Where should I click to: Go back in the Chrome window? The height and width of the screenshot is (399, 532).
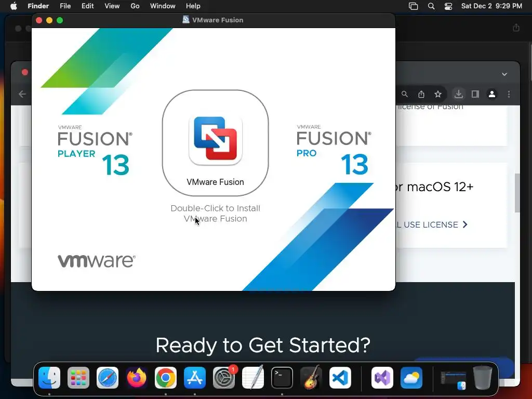tap(22, 94)
